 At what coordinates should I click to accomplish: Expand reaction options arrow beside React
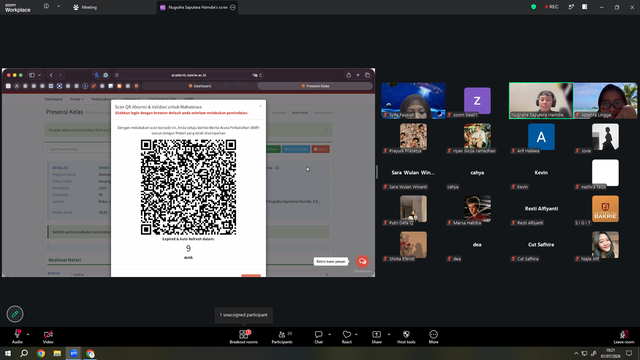pos(356,334)
